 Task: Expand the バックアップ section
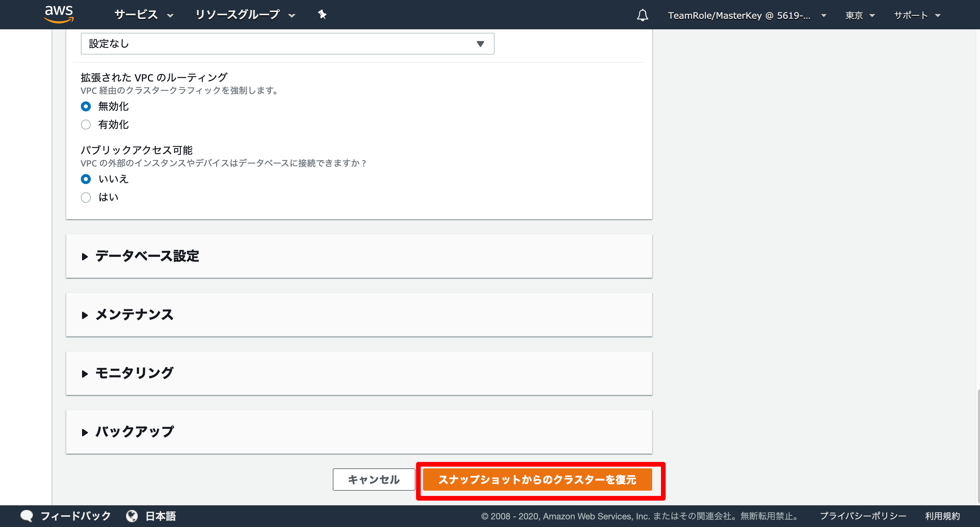coord(359,432)
